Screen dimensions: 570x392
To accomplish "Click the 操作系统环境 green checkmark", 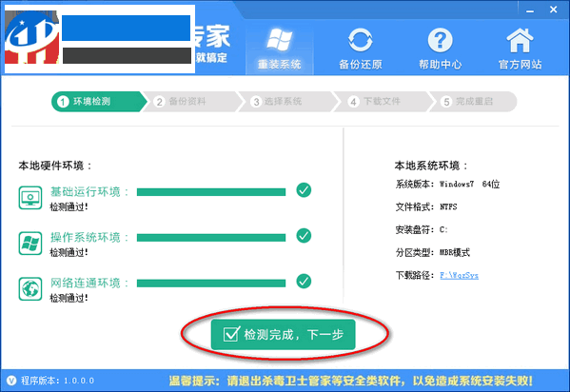I will tap(304, 236).
